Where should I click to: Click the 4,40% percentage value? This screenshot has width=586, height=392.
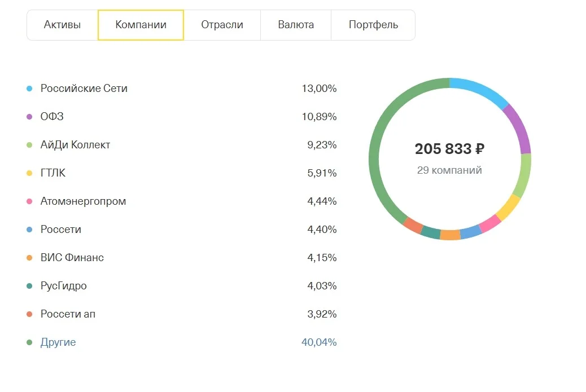point(322,229)
